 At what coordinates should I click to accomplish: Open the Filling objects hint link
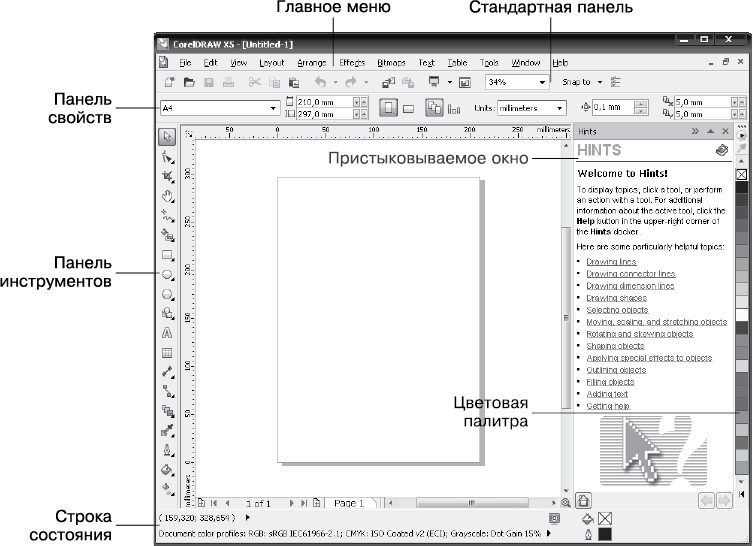tap(609, 382)
